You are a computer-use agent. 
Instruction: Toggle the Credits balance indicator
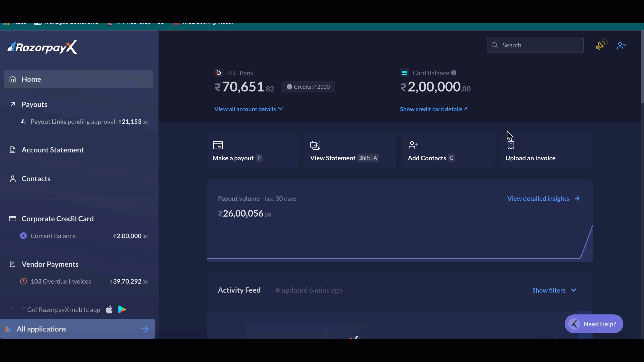[308, 87]
